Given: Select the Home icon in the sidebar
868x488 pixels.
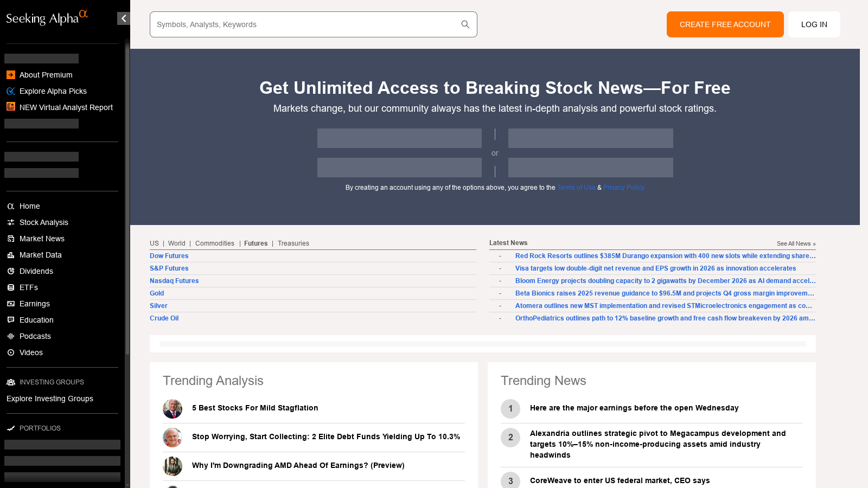Looking at the screenshot, I should tap(10, 206).
